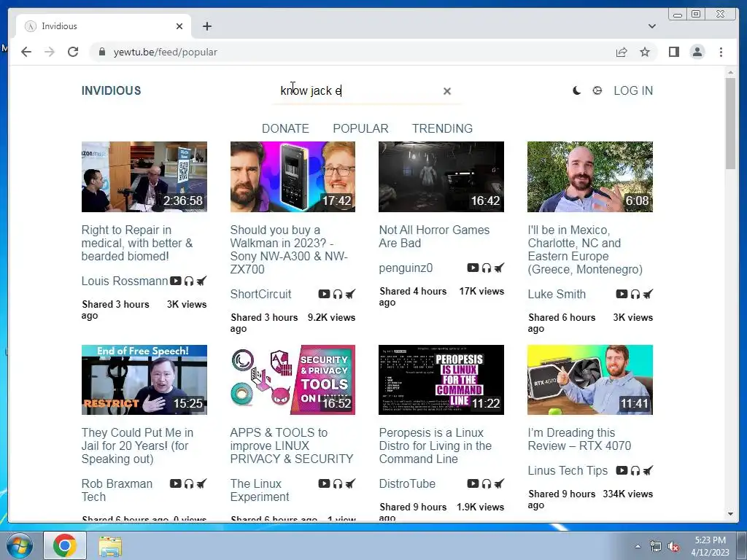The image size is (747, 560).
Task: Open 'Not All Horror Games Are Bad' title
Action: [434, 237]
